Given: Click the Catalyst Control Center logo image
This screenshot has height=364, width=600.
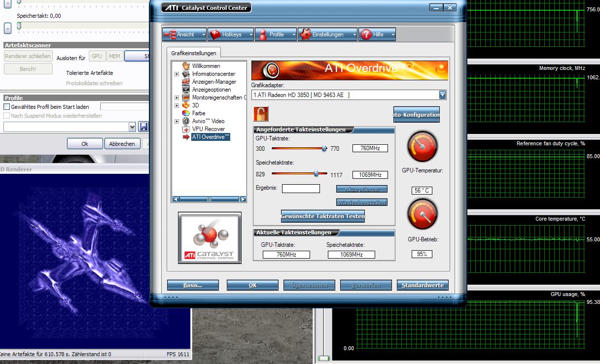Looking at the screenshot, I should [210, 238].
